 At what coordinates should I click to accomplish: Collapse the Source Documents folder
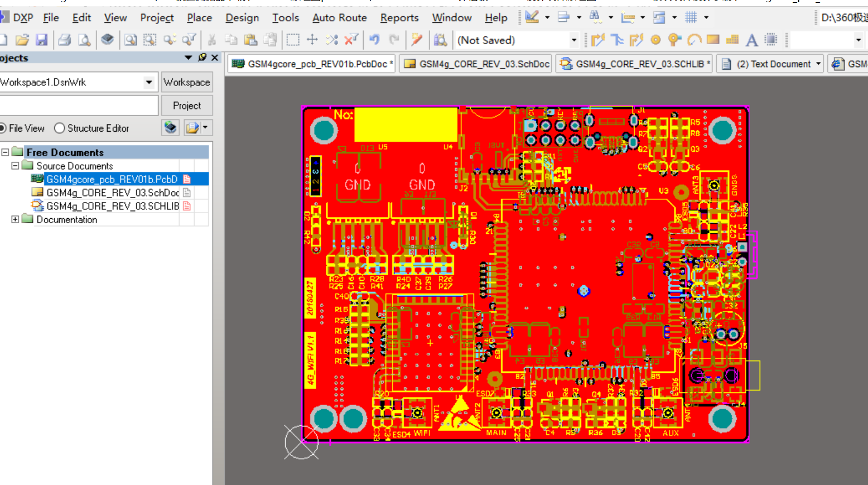coord(15,166)
